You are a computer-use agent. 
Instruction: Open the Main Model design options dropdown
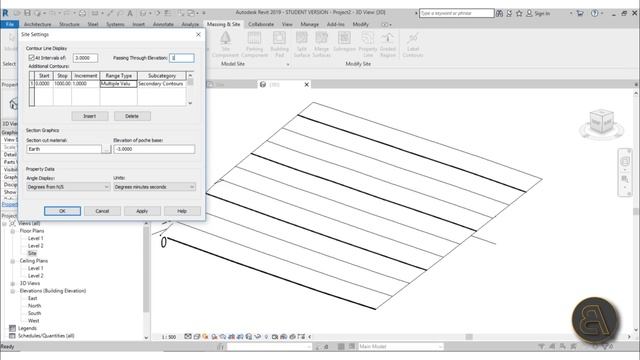[x=400, y=347]
